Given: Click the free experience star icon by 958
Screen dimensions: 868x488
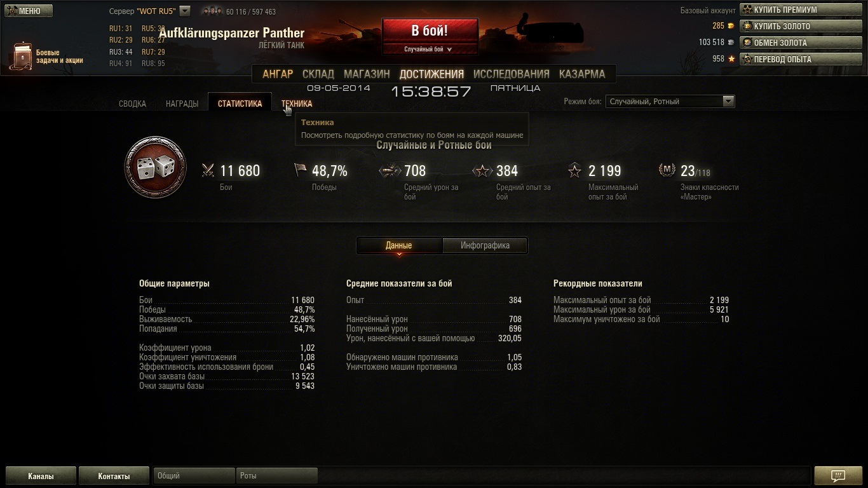Looking at the screenshot, I should click(731, 59).
